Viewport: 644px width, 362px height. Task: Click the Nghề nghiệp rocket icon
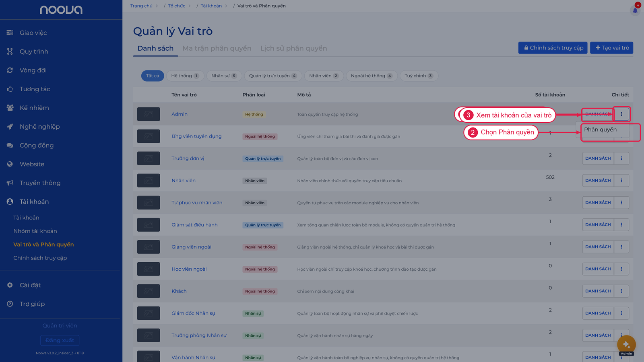click(x=10, y=126)
